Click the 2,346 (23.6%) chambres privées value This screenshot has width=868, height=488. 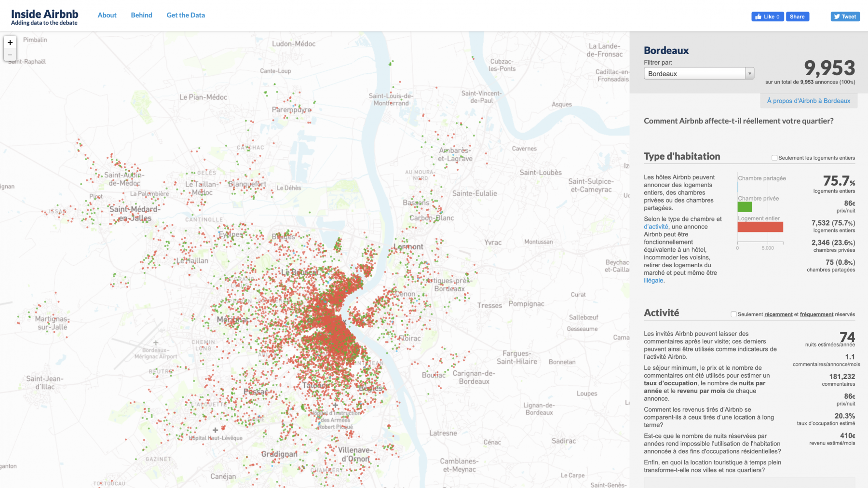click(833, 243)
